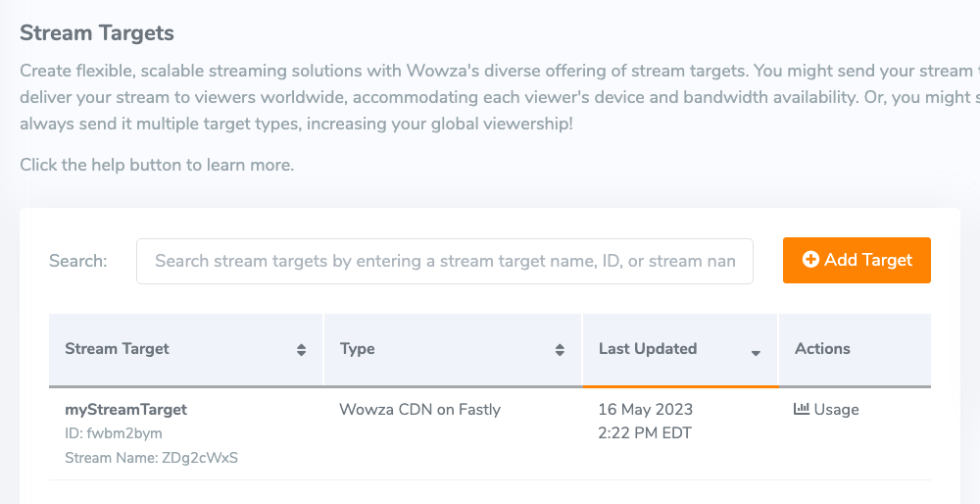This screenshot has width=980, height=504.
Task: Focus the stream target search field
Action: point(445,261)
